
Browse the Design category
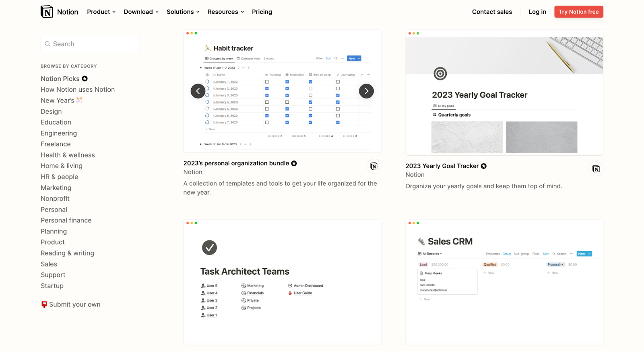(51, 111)
